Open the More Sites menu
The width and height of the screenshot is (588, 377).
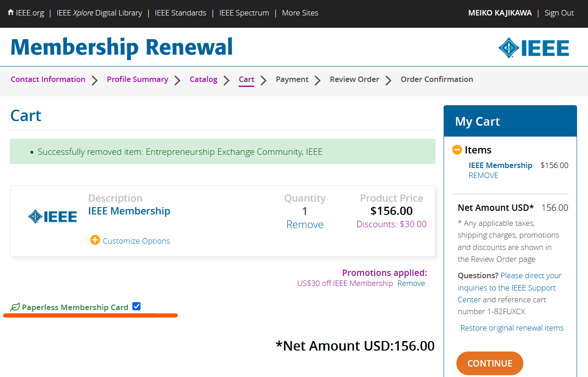[x=300, y=13]
